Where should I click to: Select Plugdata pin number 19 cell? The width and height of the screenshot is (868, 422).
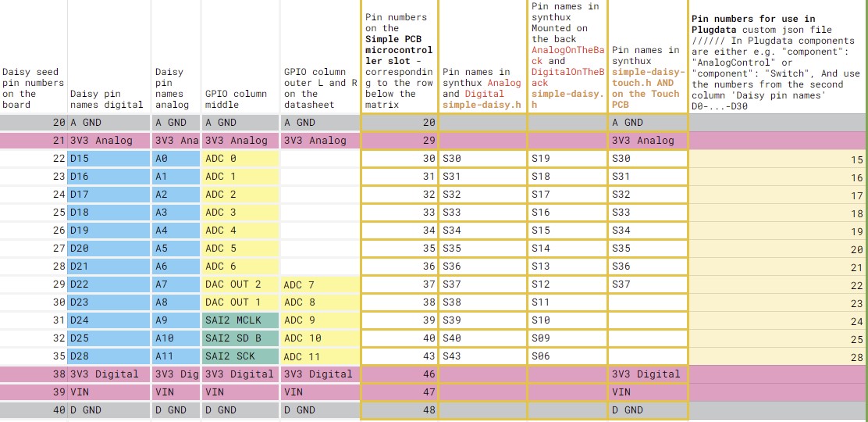click(778, 231)
